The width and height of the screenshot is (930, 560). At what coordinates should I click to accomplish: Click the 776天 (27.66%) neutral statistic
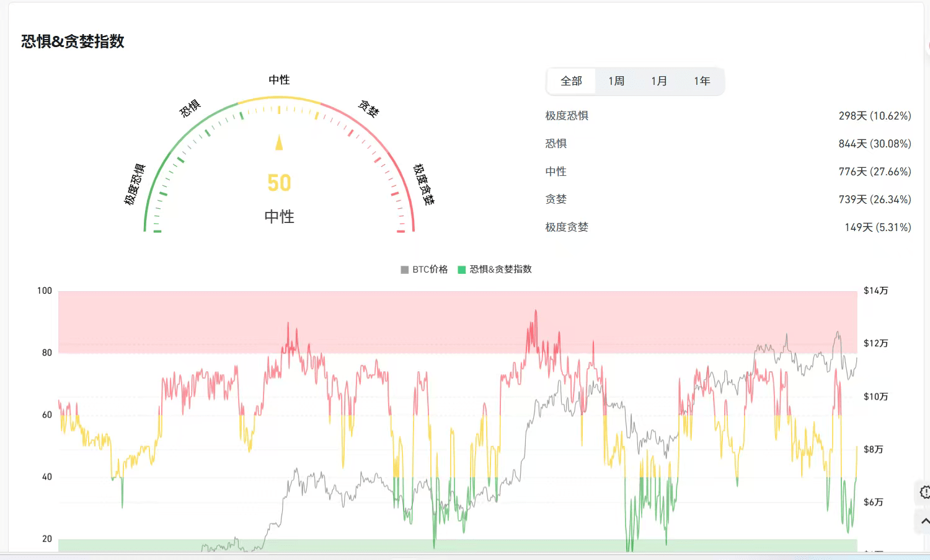(x=874, y=172)
